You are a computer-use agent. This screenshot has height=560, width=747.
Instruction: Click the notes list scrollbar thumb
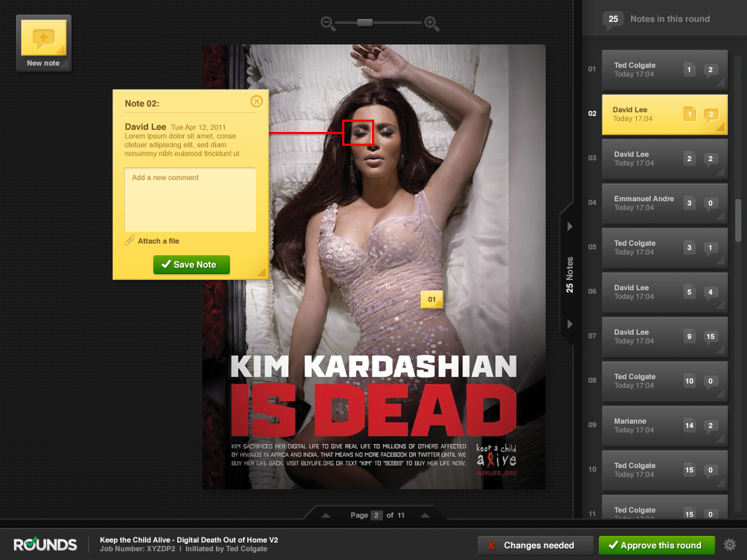738,220
